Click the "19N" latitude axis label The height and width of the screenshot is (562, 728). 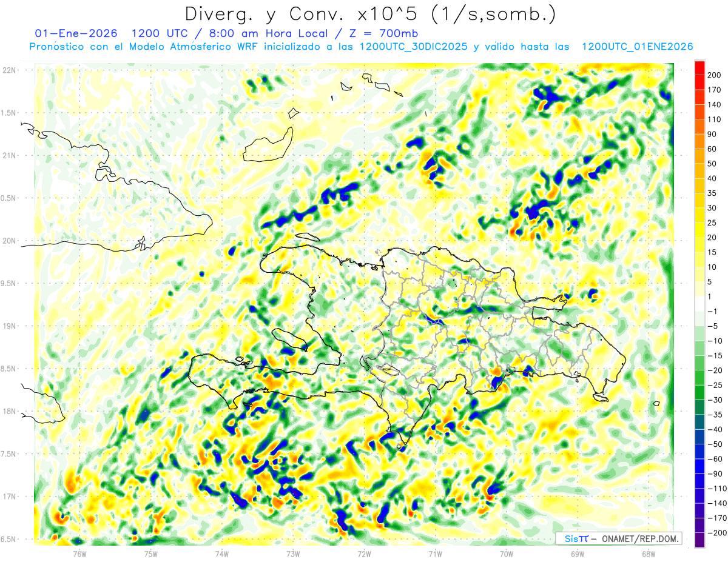point(9,326)
